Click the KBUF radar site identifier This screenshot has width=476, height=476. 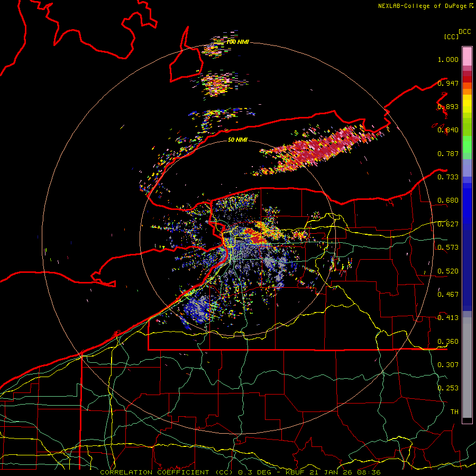pyautogui.click(x=295, y=472)
